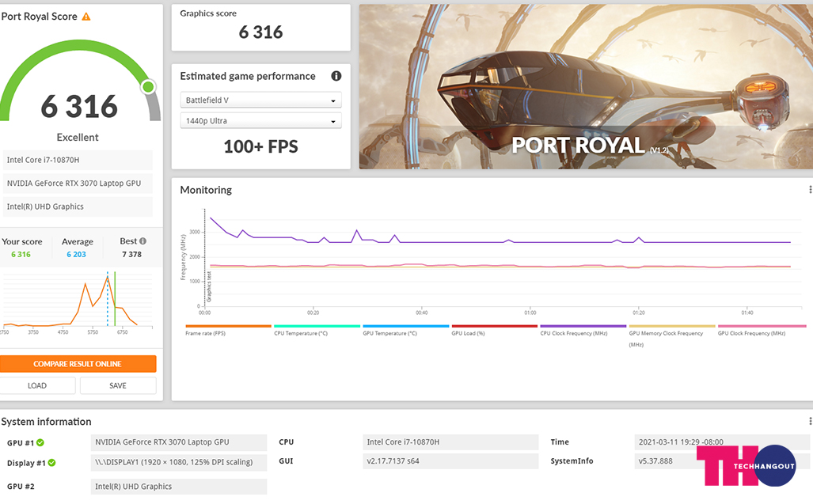Click the green check beside Display #1
The image size is (813, 504).
coord(51,463)
